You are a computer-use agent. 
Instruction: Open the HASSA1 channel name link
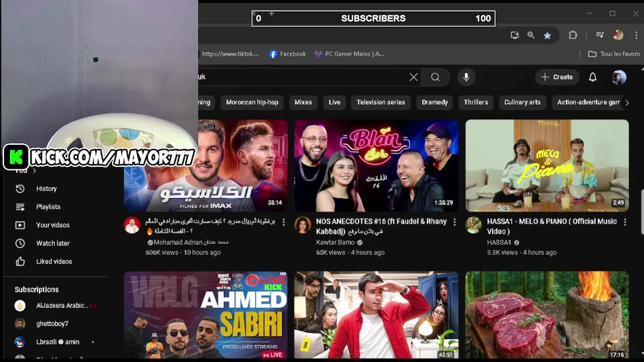click(499, 242)
